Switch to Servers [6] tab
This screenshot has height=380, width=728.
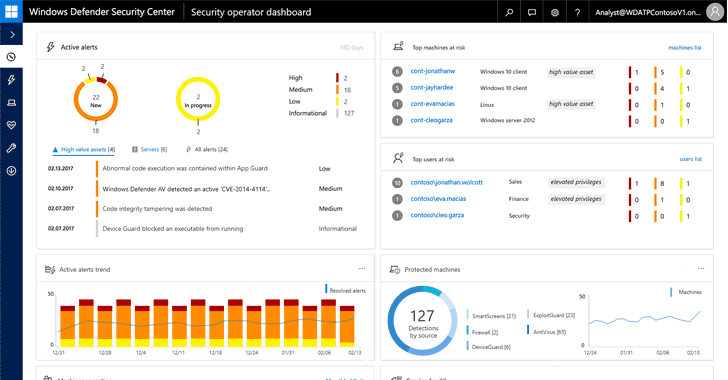pyautogui.click(x=150, y=150)
